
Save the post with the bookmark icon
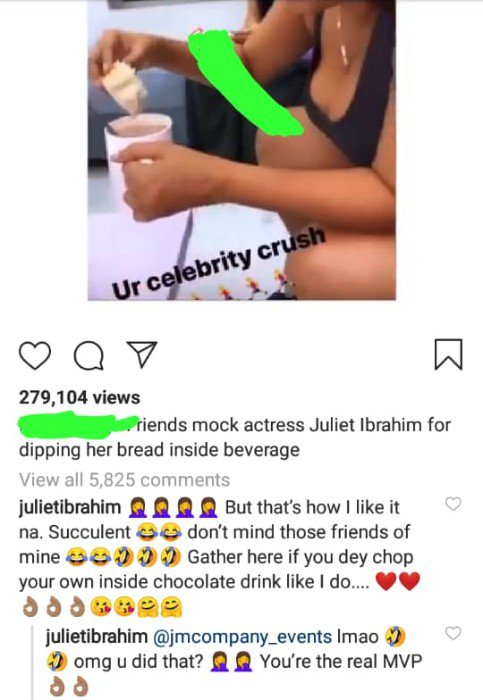[x=448, y=354]
